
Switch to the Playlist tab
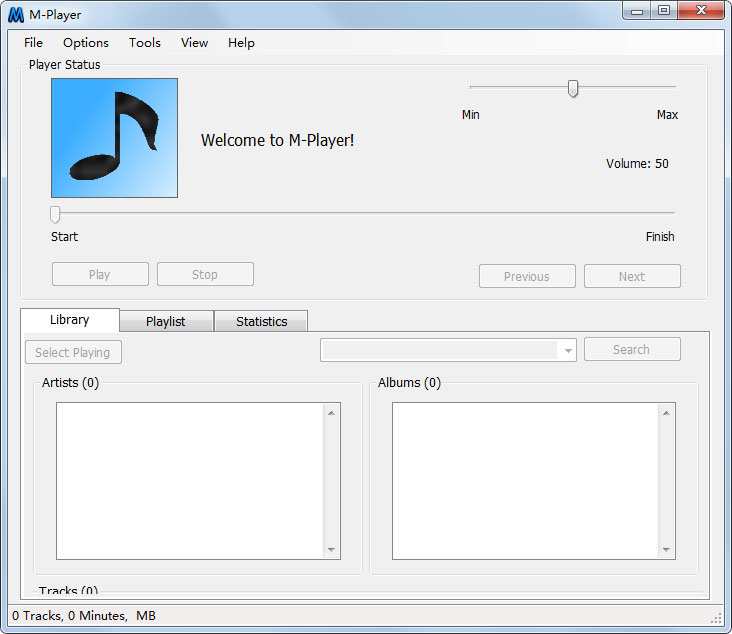point(166,321)
